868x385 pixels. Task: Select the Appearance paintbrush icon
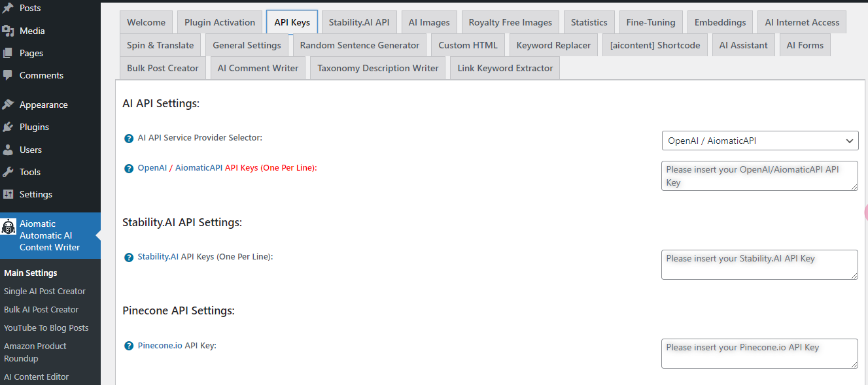click(9, 105)
